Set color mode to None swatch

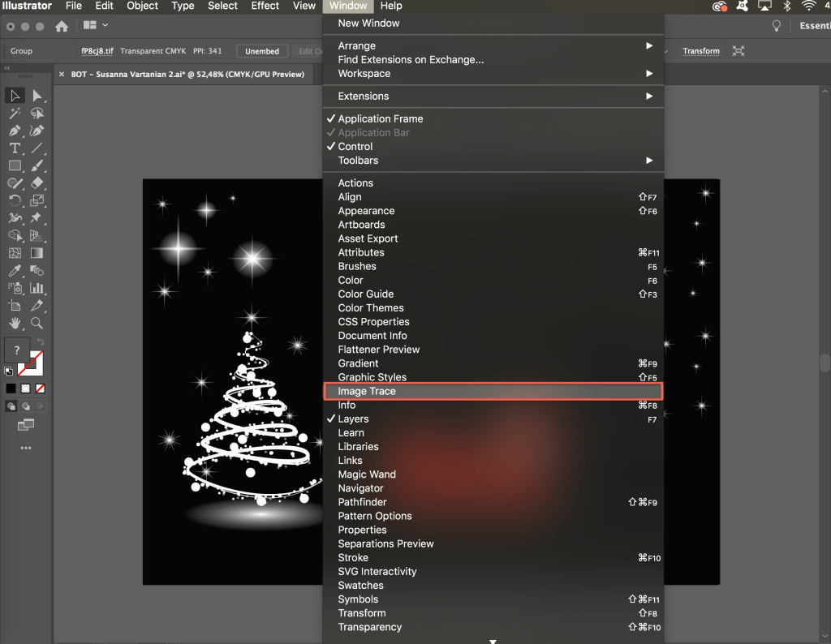point(40,389)
